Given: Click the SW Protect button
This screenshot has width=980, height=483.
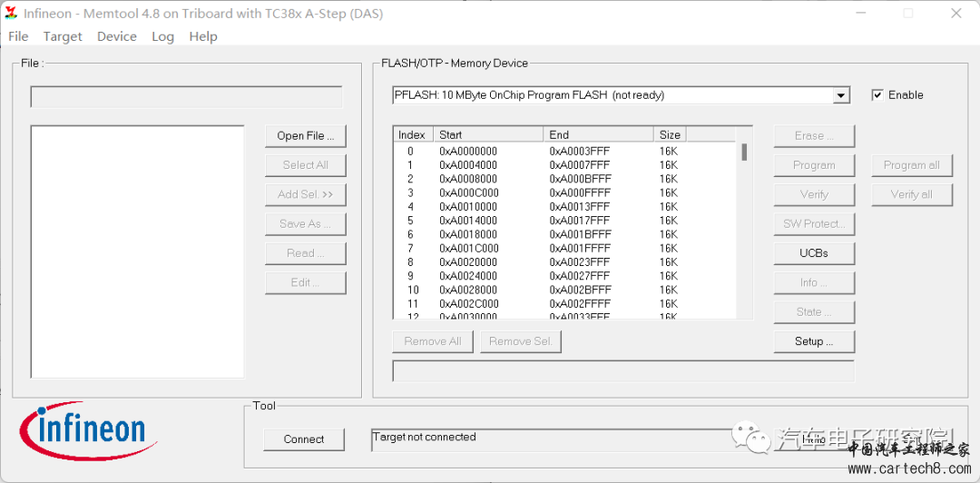Looking at the screenshot, I should tap(814, 224).
